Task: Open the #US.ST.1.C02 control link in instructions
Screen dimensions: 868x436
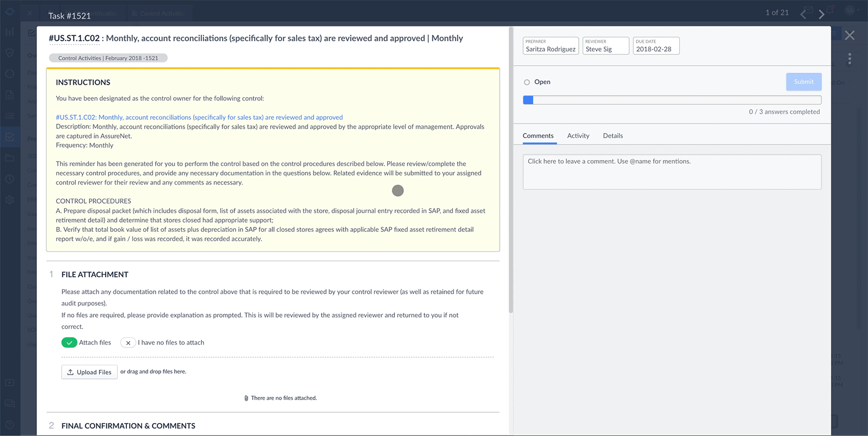Action: 199,117
